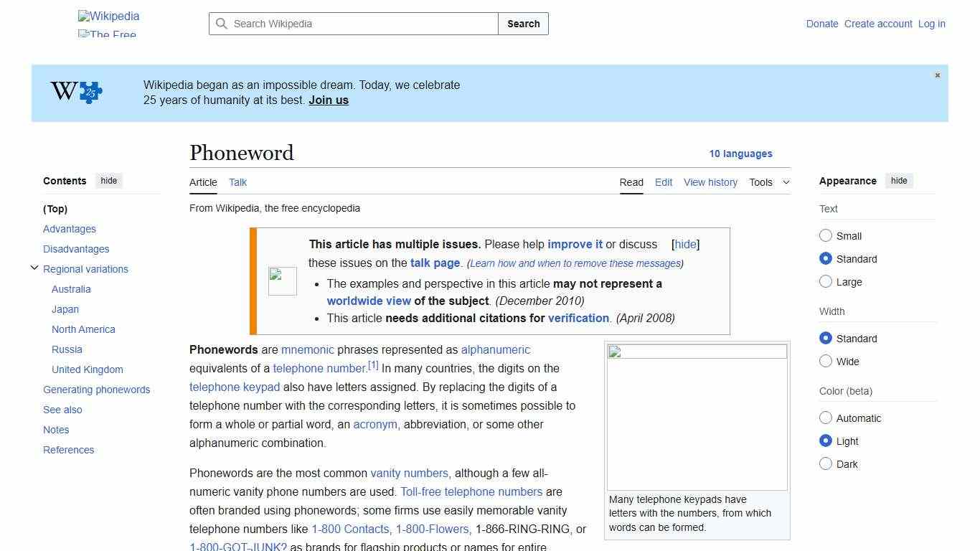Viewport: 980px width, 551px height.
Task: Collapse the Regional variations section
Action: (34, 267)
